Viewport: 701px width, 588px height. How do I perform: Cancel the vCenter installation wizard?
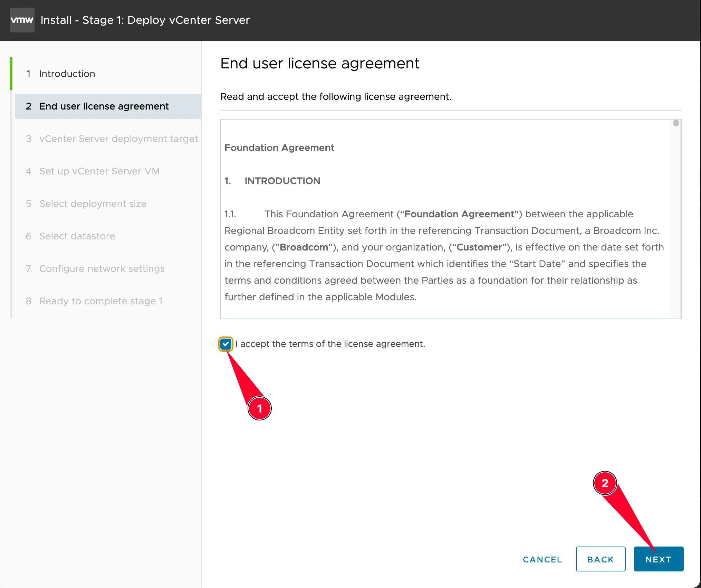[x=542, y=559]
